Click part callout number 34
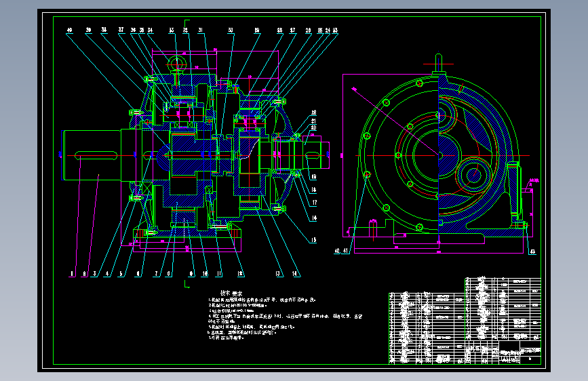 pos(150,30)
